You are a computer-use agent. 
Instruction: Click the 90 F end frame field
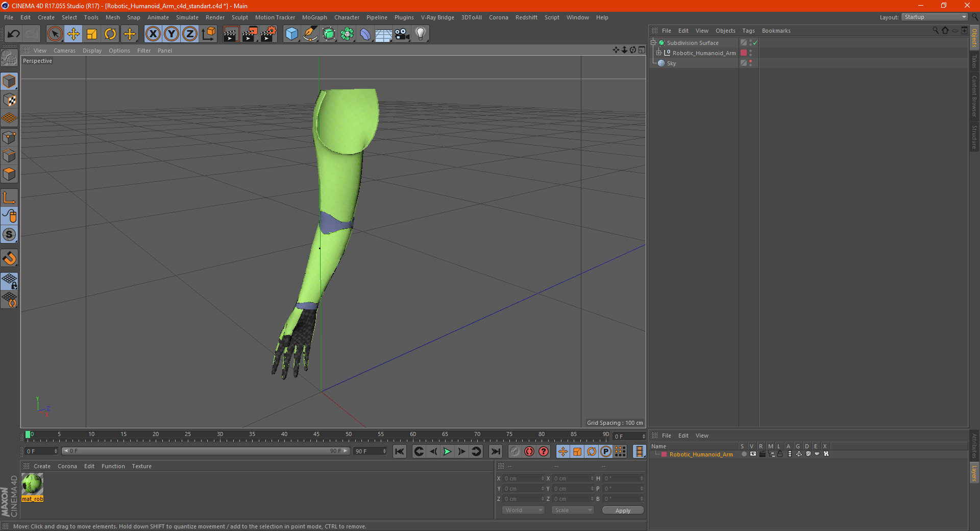pos(370,451)
